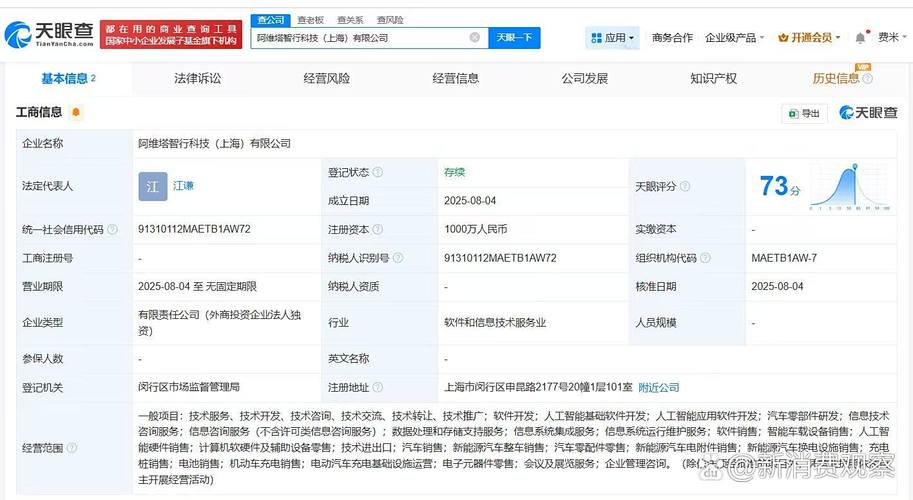This screenshot has height=500, width=913.
Task: Click the establishment date 2025-08-04 under 成立日期
Action: (470, 201)
